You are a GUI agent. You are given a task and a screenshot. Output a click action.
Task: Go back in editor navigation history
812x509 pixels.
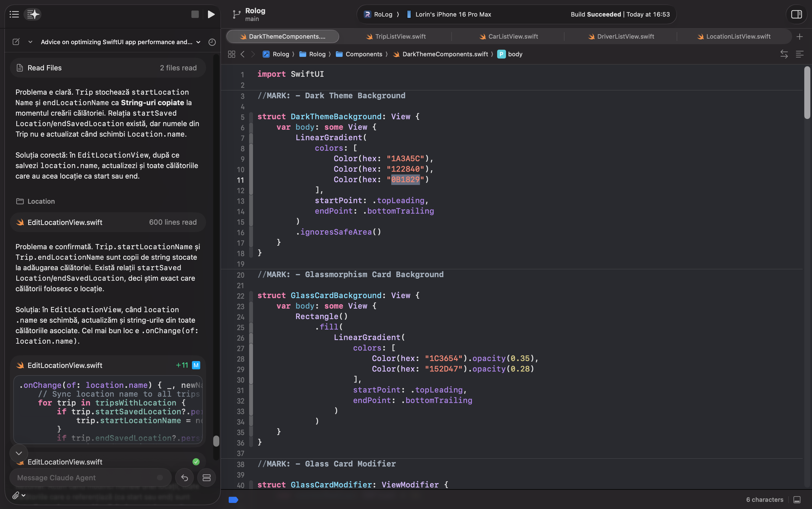(242, 54)
